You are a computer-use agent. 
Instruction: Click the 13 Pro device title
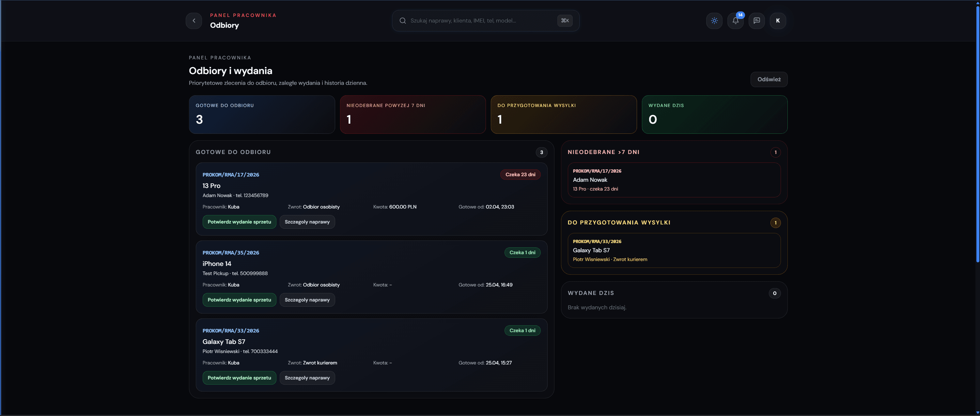click(211, 186)
